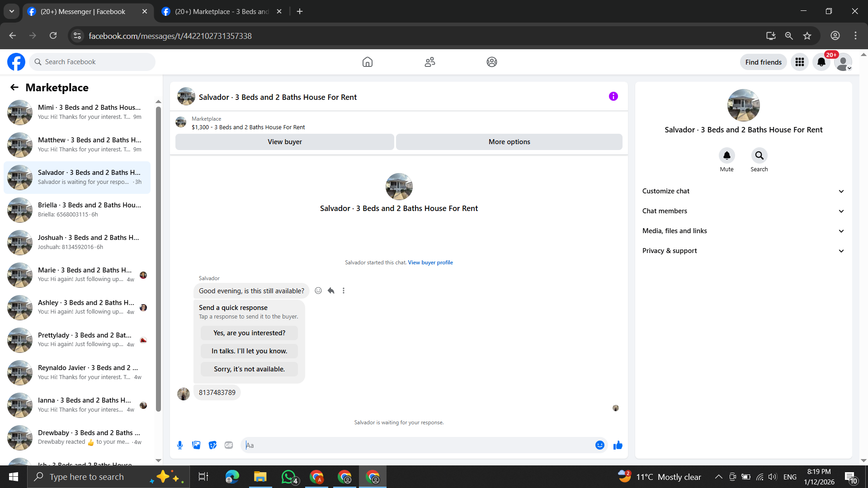Attach a photo using image icon
The width and height of the screenshot is (868, 488).
tap(196, 445)
